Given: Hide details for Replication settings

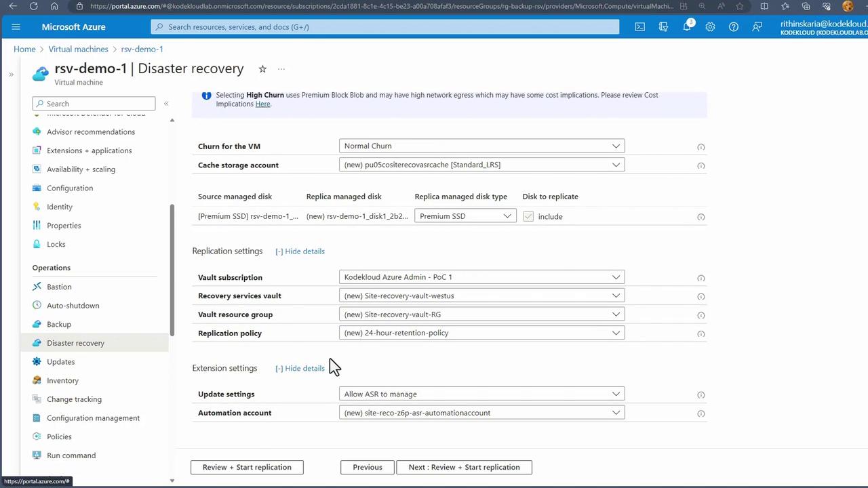Looking at the screenshot, I should click(x=300, y=251).
